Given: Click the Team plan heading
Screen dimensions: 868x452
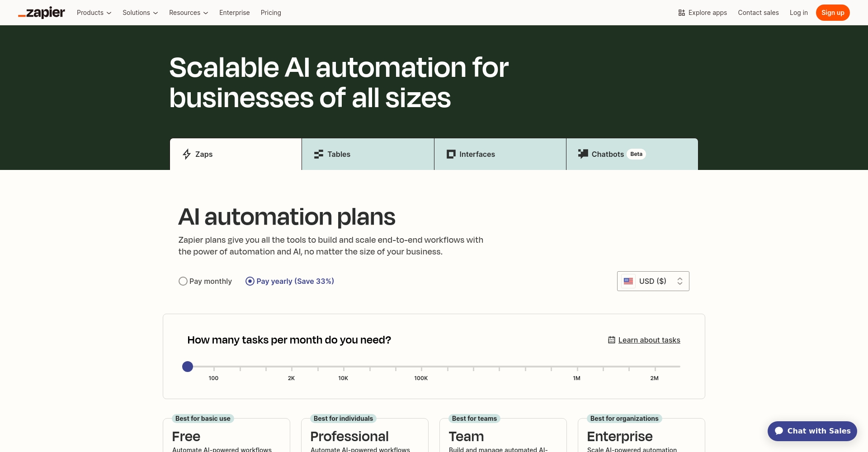Looking at the screenshot, I should click(x=466, y=437).
